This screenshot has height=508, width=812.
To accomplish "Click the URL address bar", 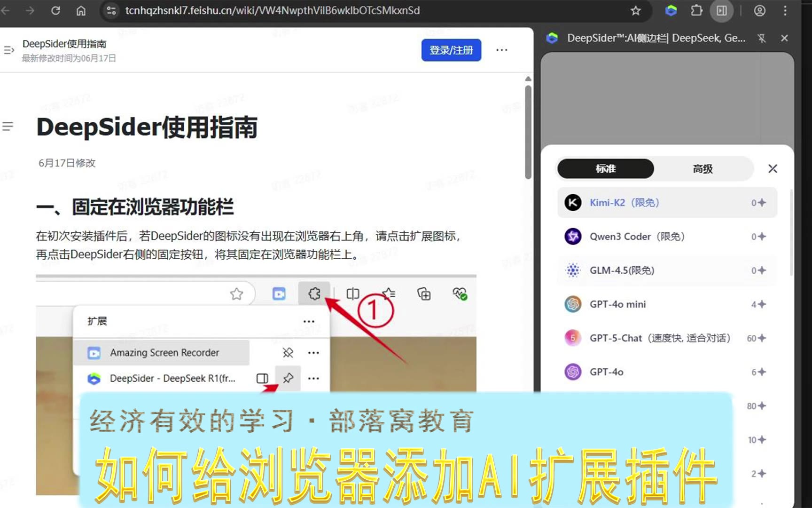I will tap(273, 11).
